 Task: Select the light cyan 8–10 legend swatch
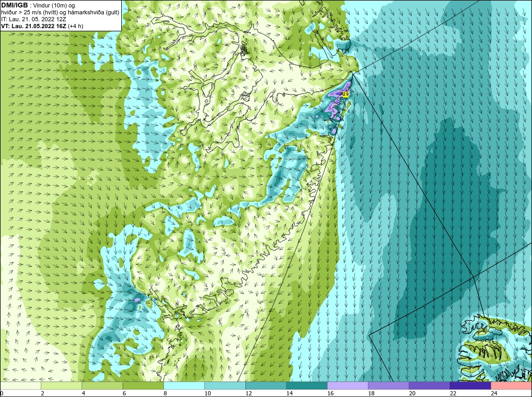click(x=184, y=385)
